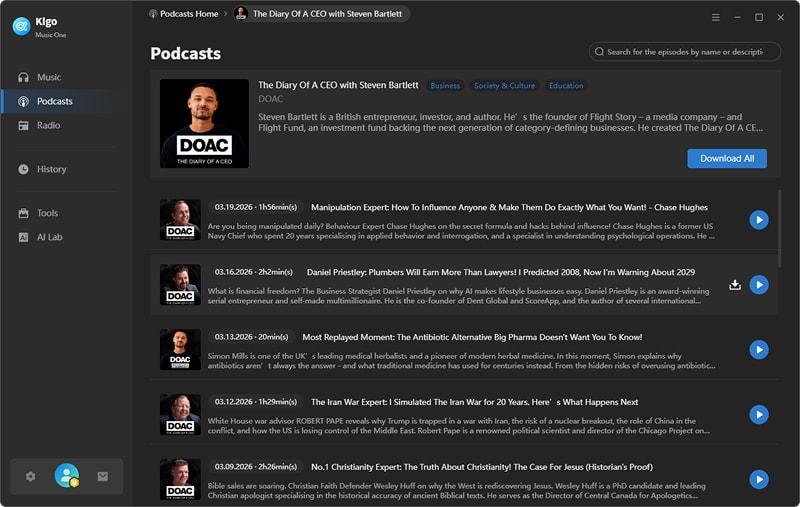
Task: Download the Daniel Priestley episode
Action: tap(735, 285)
